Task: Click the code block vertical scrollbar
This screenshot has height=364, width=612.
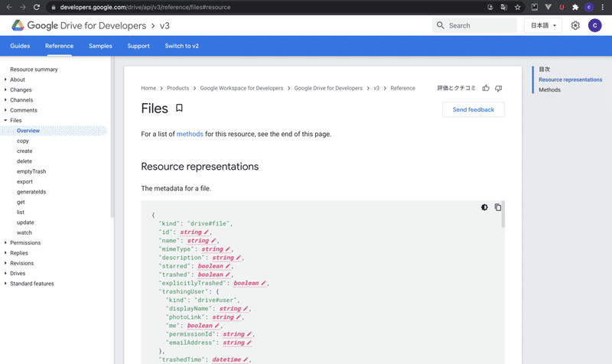Action: point(503,214)
